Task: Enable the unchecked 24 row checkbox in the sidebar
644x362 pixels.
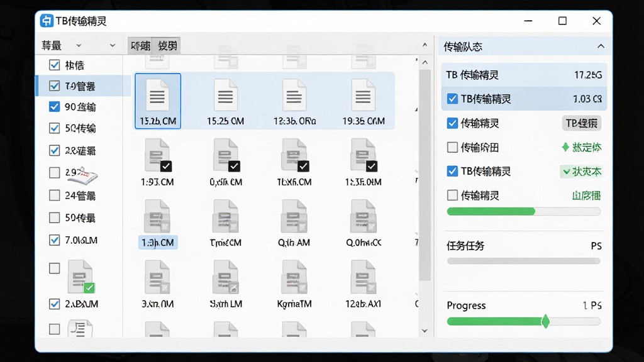Action: pyautogui.click(x=54, y=195)
